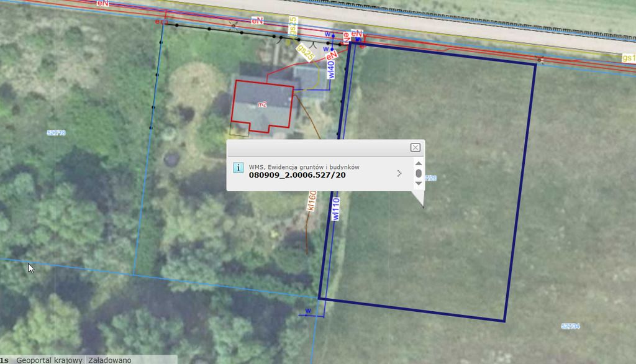The height and width of the screenshot is (364, 636).
Task: Expand parcel details with the chevron arrow
Action: [399, 174]
